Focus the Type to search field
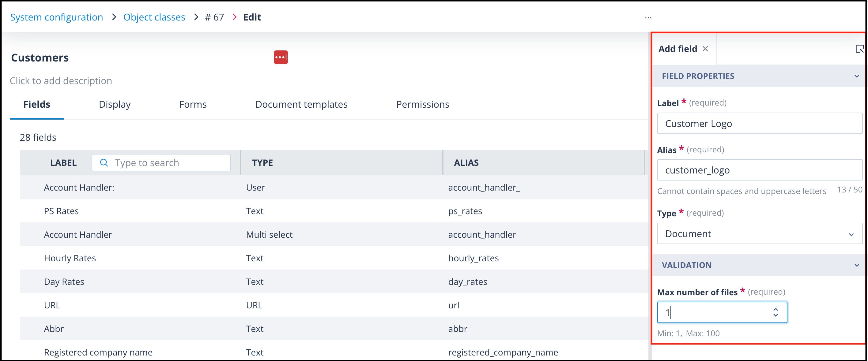The height and width of the screenshot is (361, 868). pos(161,163)
